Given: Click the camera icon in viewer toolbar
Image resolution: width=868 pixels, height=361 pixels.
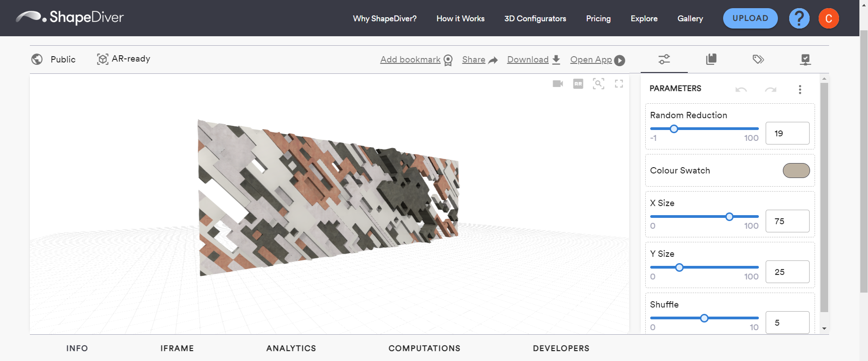Looking at the screenshot, I should [557, 84].
